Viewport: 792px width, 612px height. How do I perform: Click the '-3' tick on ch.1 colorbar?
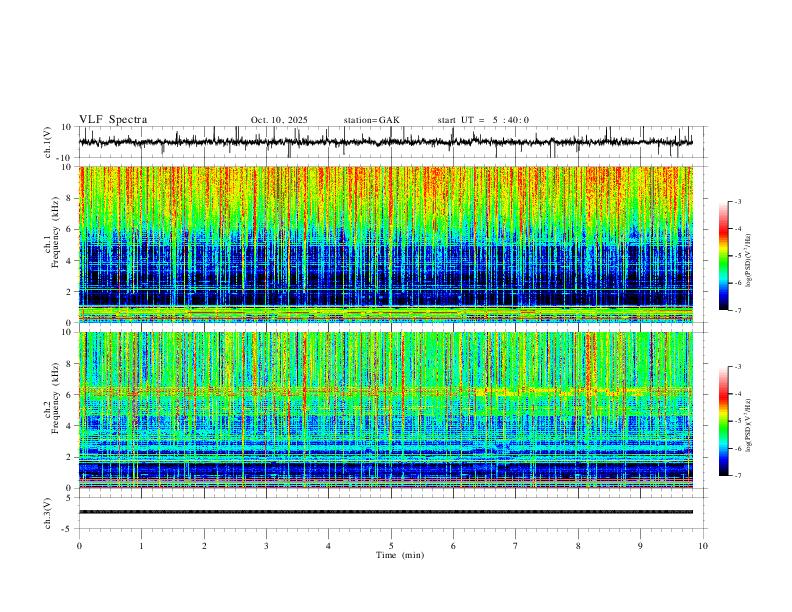tap(737, 201)
